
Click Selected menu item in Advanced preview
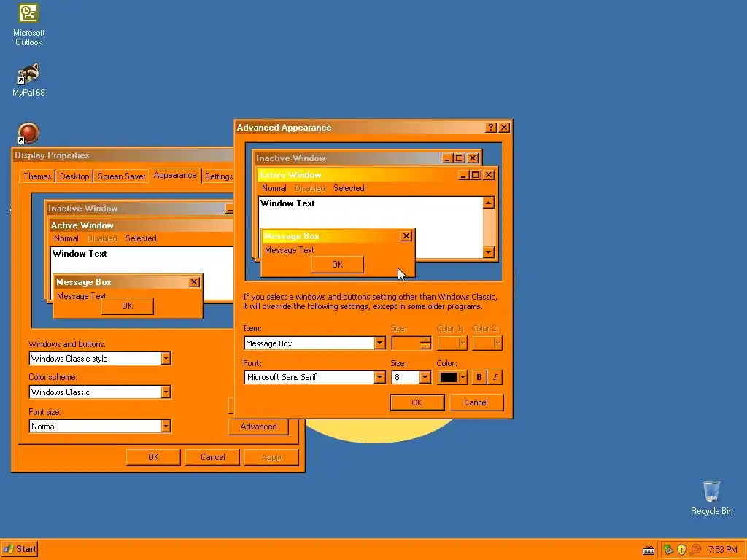[349, 188]
